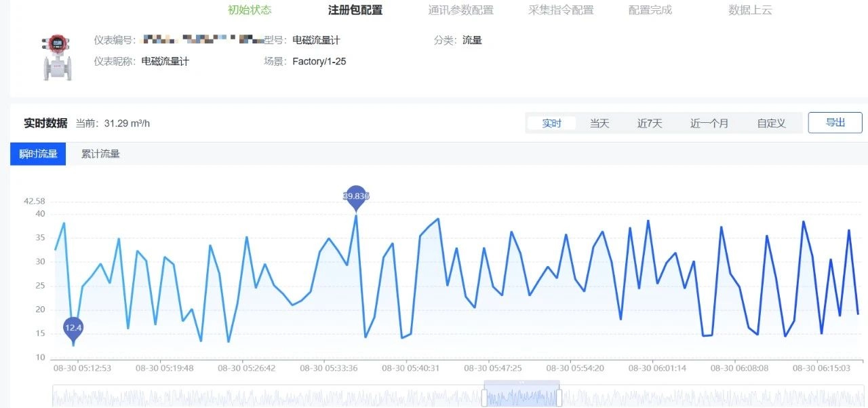Click the 12.4 minimum value pin
The width and height of the screenshot is (868, 408).
click(x=73, y=328)
